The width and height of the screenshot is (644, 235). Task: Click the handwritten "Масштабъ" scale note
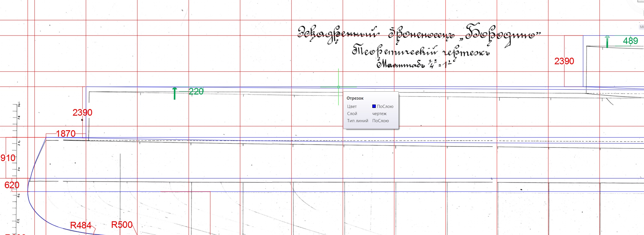401,65
